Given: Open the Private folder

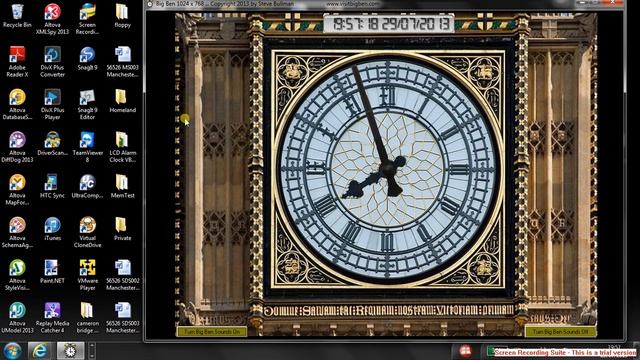Looking at the screenshot, I should [x=122, y=229].
